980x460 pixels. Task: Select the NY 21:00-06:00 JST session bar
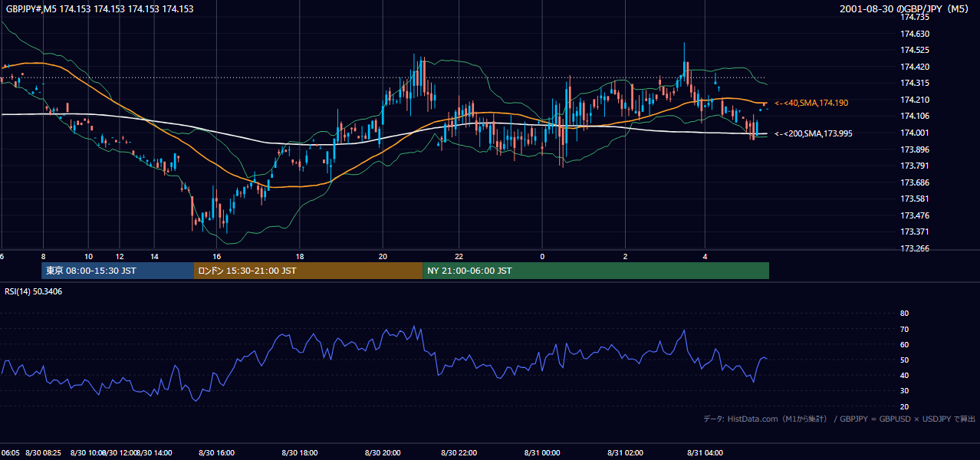click(x=596, y=271)
